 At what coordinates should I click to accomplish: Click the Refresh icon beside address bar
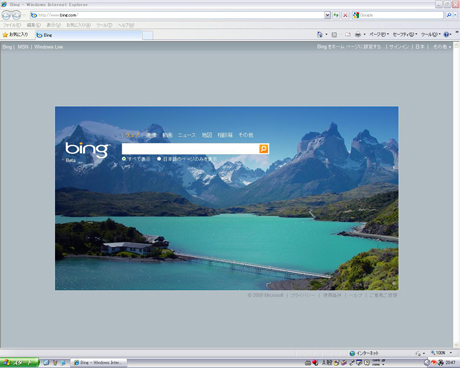tap(336, 15)
